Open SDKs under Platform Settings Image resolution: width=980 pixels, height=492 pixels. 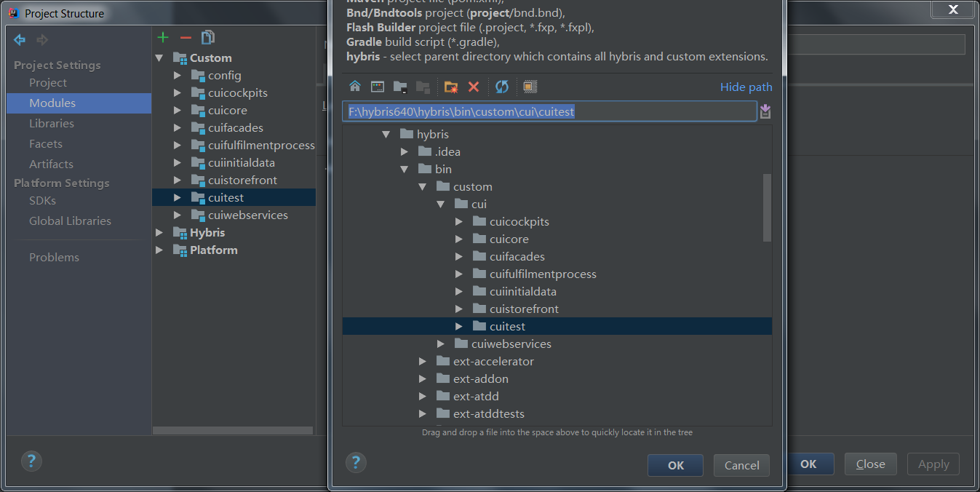(x=42, y=201)
